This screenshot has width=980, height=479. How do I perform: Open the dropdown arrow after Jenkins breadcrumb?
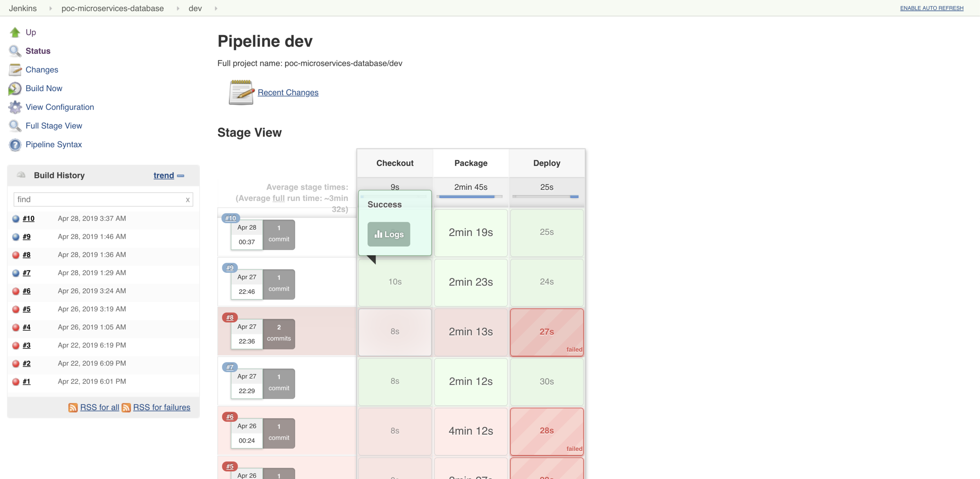click(x=51, y=8)
